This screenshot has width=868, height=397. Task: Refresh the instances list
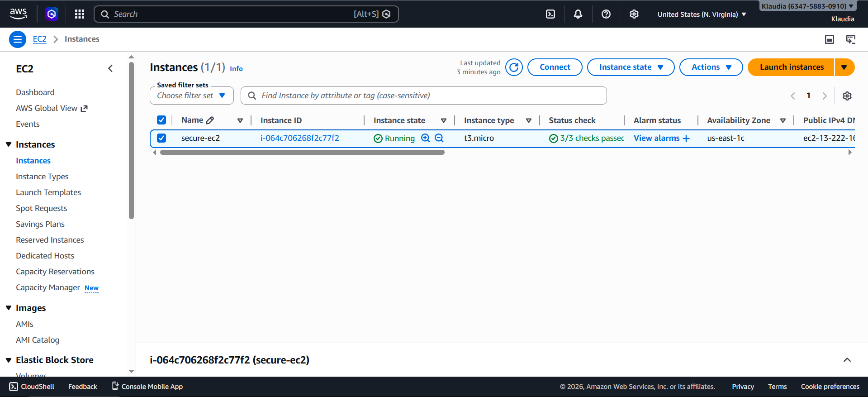tap(514, 67)
